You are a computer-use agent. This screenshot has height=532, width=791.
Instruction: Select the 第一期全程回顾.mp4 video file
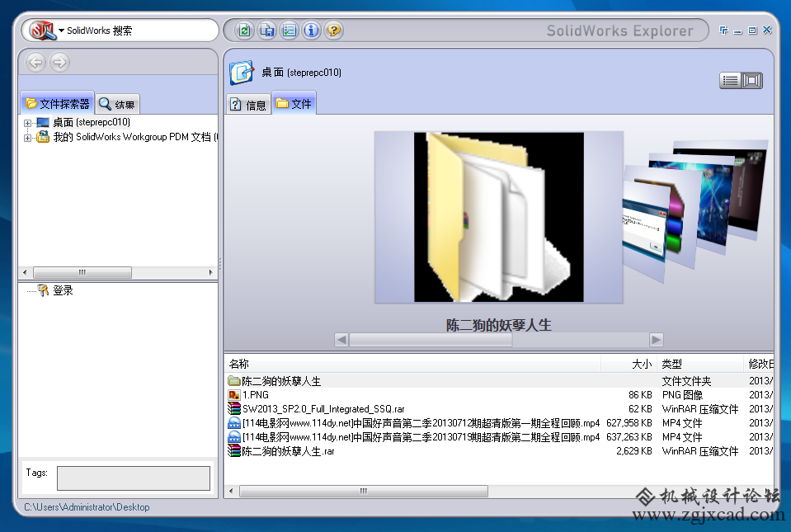click(499, 423)
